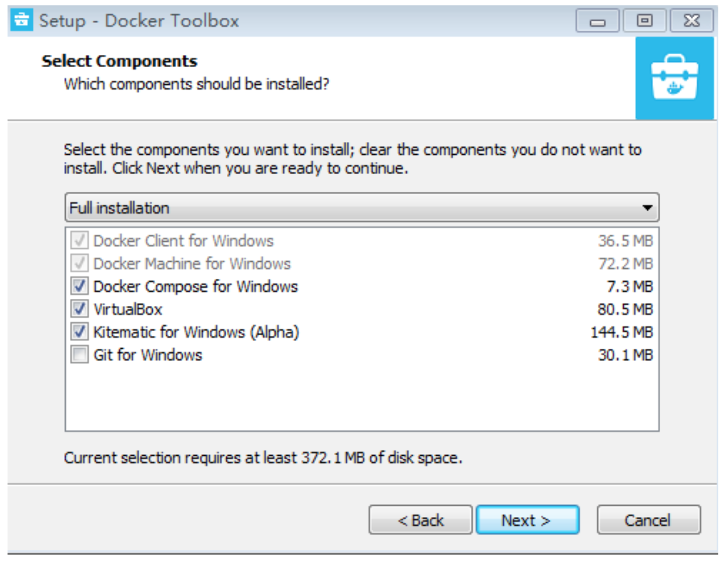Close the Docker Toolbox setup window

click(691, 21)
